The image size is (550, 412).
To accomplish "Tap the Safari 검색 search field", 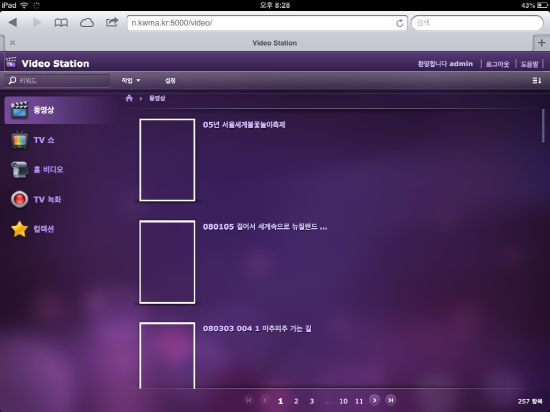I will [x=477, y=23].
